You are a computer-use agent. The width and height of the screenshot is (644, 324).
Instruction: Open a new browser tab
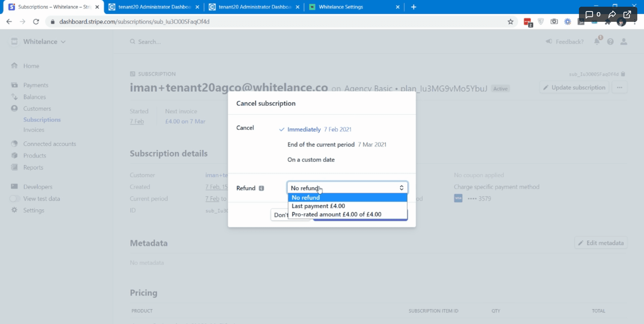[x=414, y=7]
